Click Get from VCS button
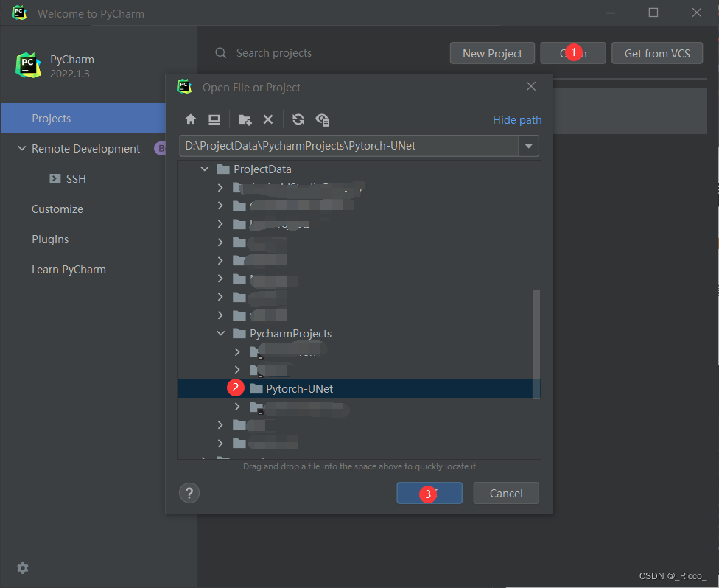The height and width of the screenshot is (588, 719). 657,53
